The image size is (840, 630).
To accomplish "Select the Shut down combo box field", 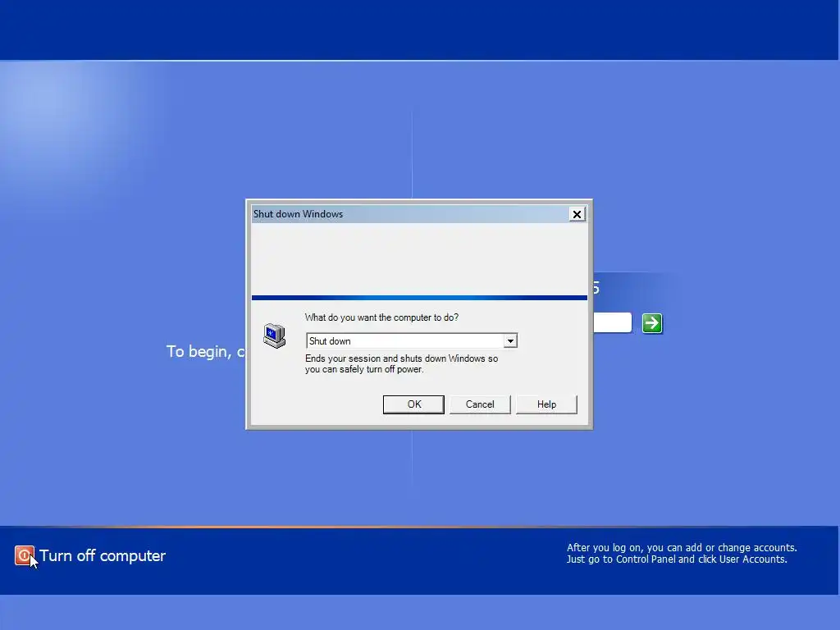I will [x=412, y=340].
